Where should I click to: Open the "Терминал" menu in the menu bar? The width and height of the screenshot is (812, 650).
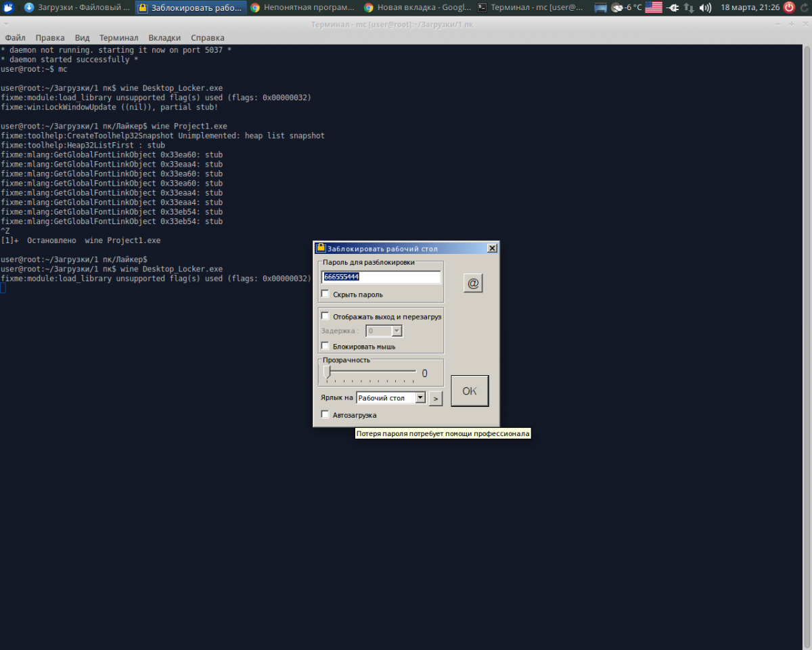[x=118, y=38]
